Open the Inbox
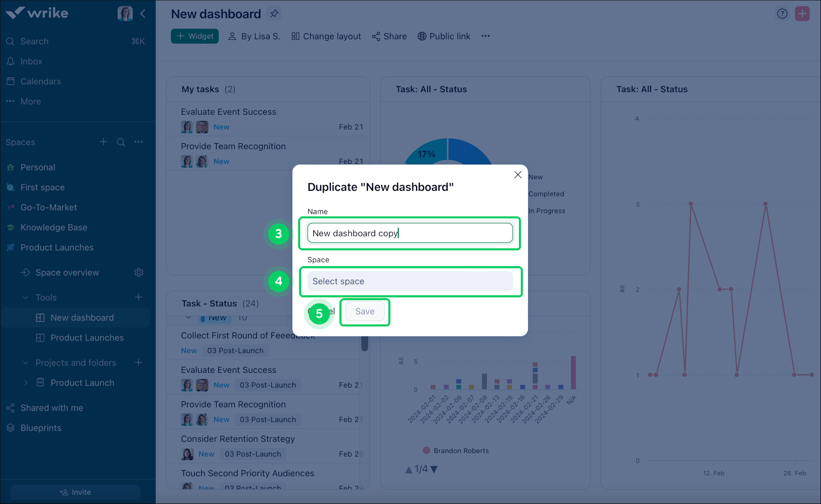 click(x=31, y=61)
